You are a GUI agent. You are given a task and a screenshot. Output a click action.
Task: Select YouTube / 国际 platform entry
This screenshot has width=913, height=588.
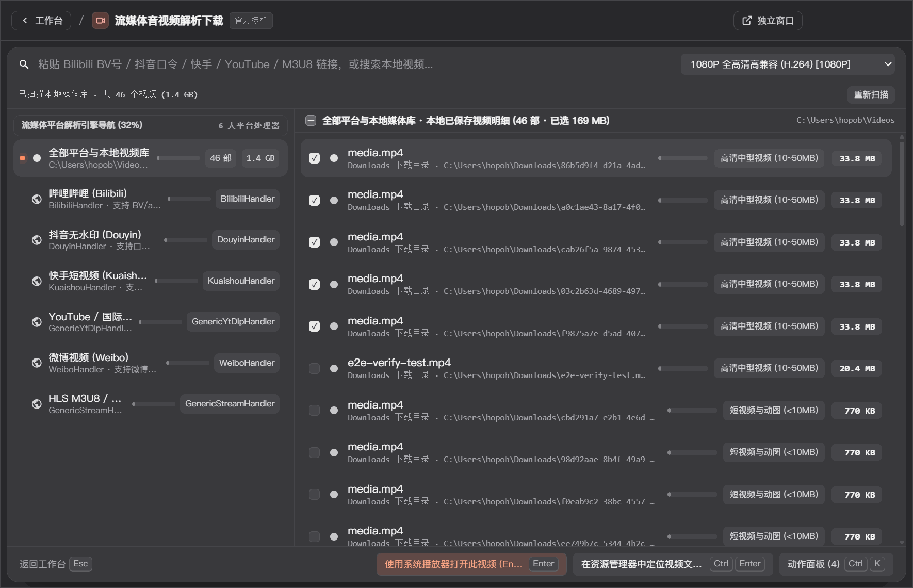click(x=150, y=322)
